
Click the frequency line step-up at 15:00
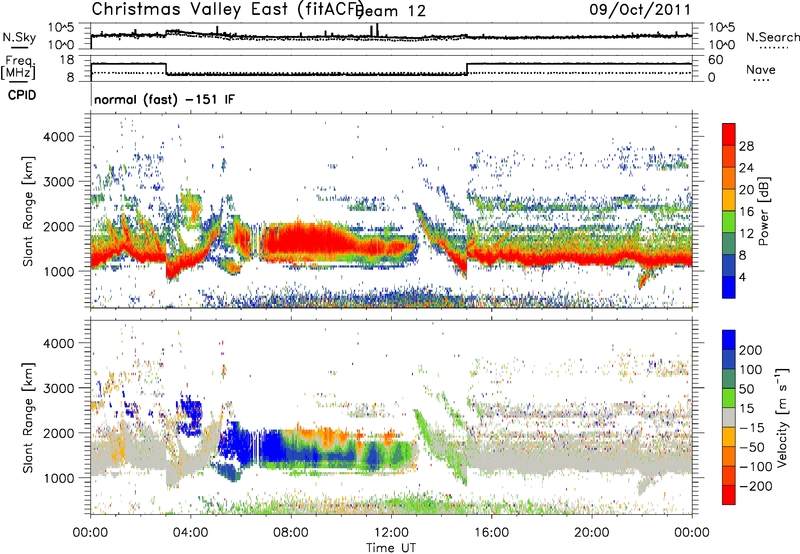point(467,69)
